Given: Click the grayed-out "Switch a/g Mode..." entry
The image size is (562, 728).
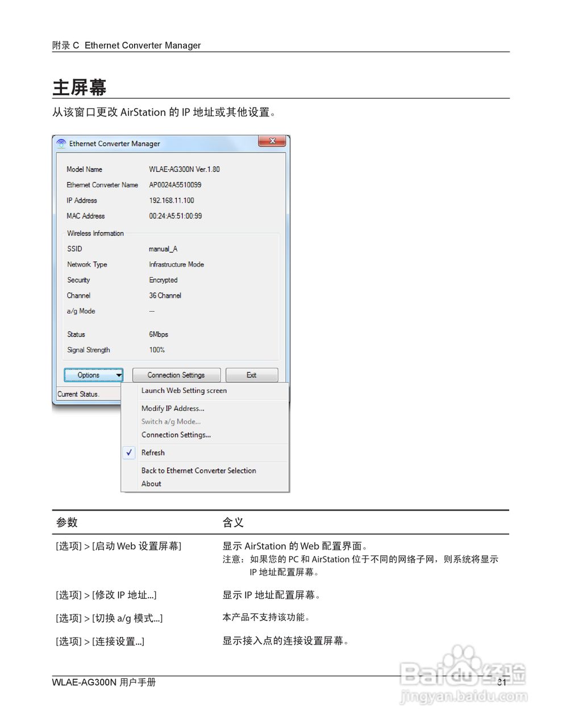Looking at the screenshot, I should (170, 421).
